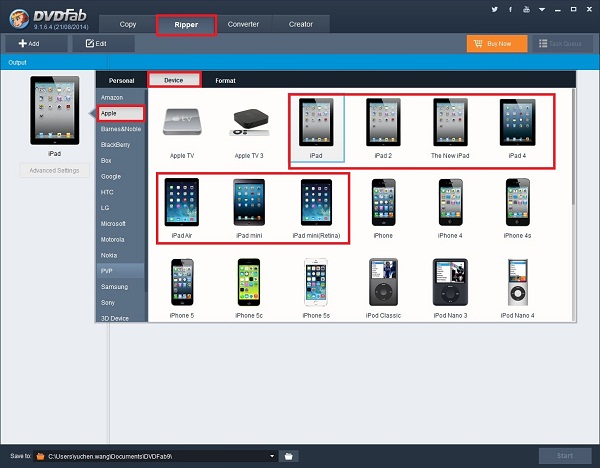This screenshot has width=600, height=468.
Task: Select Google brand category
Action: point(120,176)
